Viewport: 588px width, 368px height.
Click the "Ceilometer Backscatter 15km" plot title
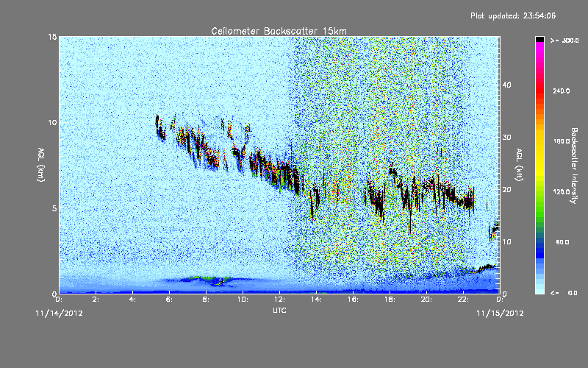point(279,31)
